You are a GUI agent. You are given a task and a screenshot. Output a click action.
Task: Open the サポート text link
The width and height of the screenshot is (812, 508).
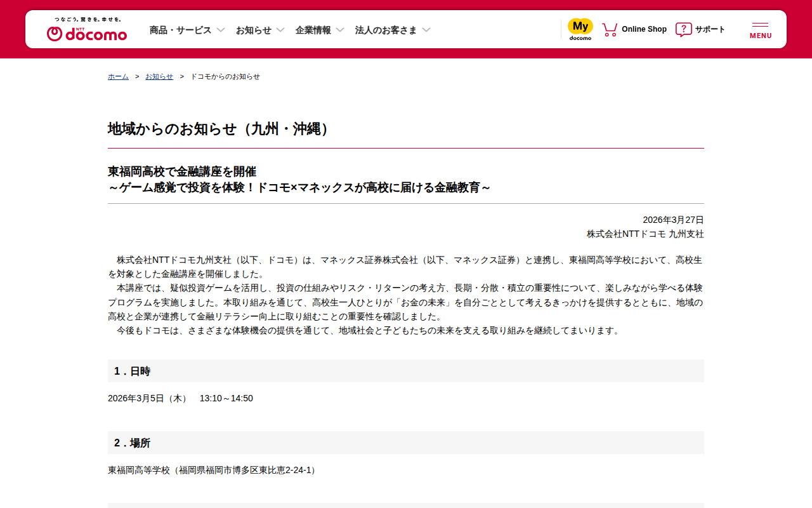710,29
